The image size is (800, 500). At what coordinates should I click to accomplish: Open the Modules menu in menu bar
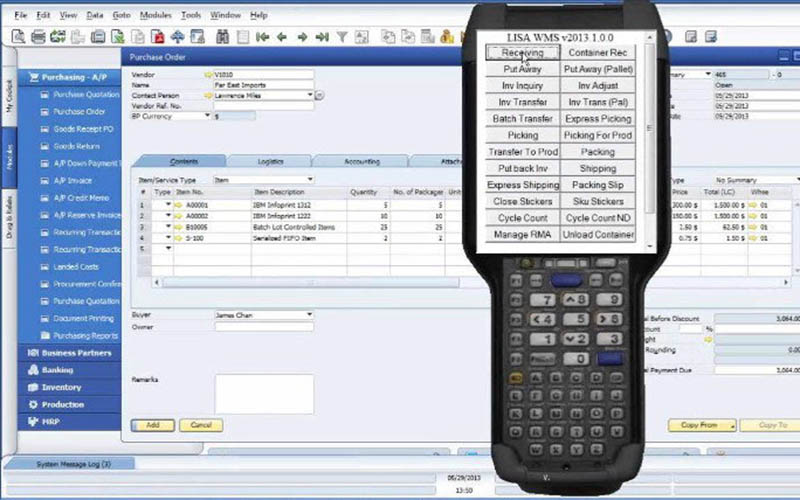pyautogui.click(x=156, y=15)
